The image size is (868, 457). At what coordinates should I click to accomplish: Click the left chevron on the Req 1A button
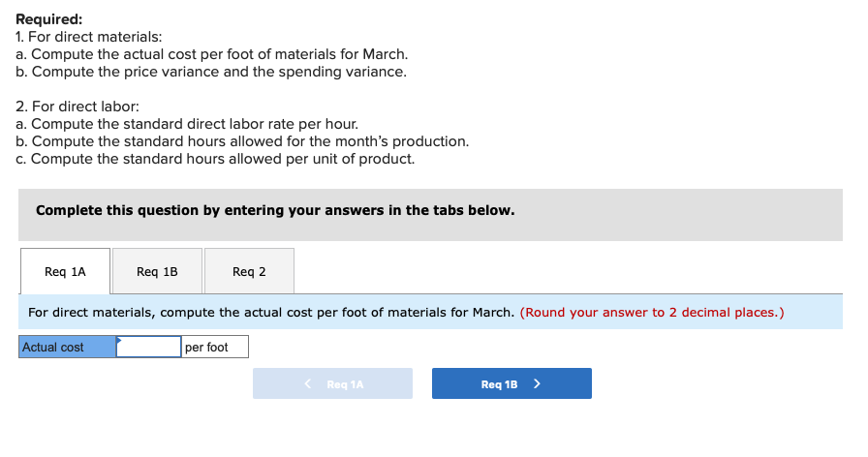point(308,384)
